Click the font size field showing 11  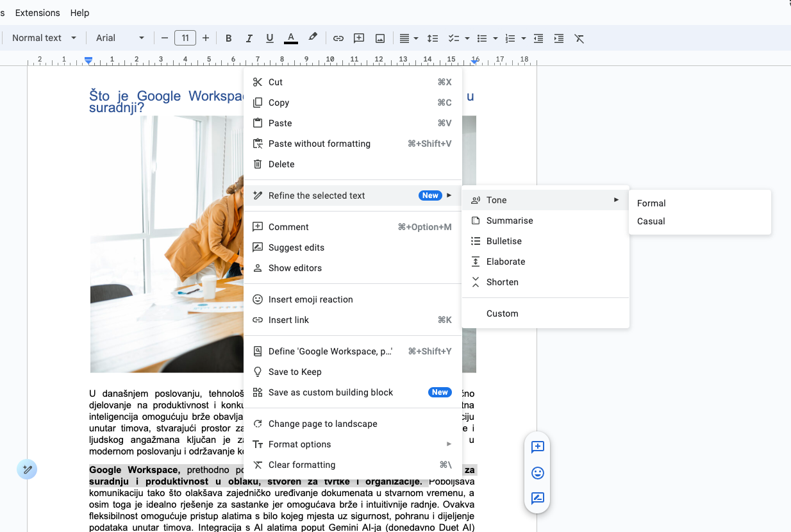[x=185, y=38]
